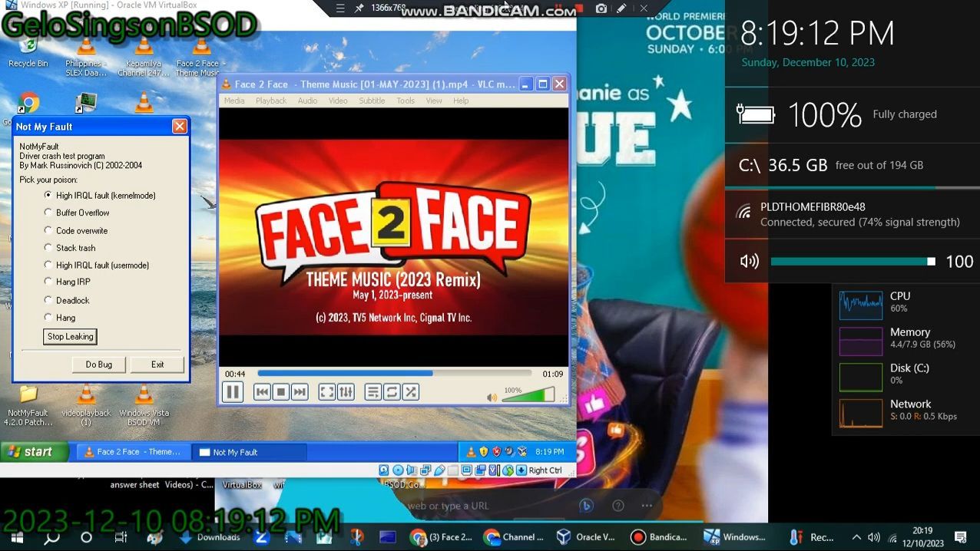The image size is (980, 551).
Task: Select Hang IRP option
Action: click(x=67, y=282)
